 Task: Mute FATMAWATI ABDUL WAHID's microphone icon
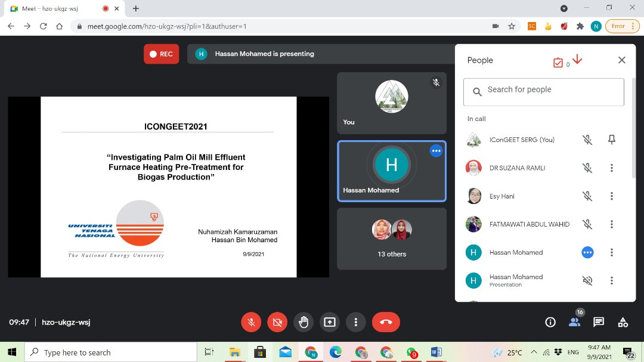click(587, 224)
